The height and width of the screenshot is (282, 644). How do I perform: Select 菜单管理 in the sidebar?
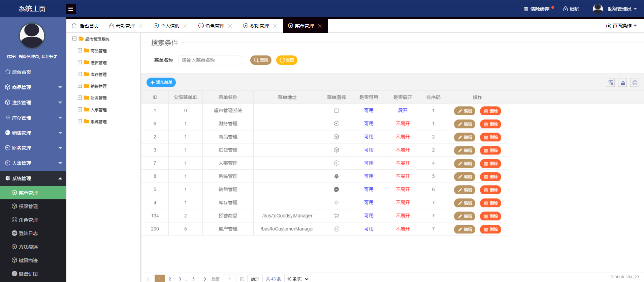point(33,193)
